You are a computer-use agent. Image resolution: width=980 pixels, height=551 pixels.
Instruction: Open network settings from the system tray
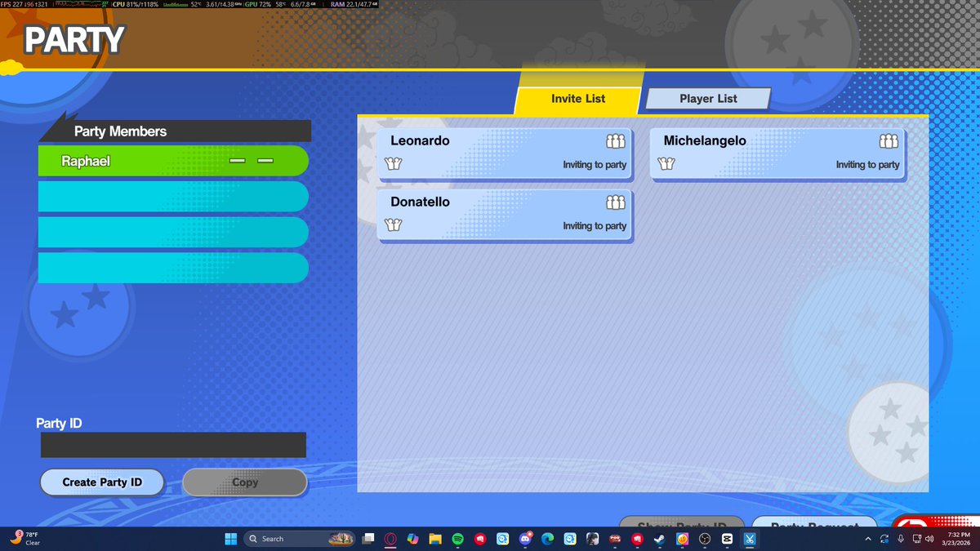[x=916, y=539]
